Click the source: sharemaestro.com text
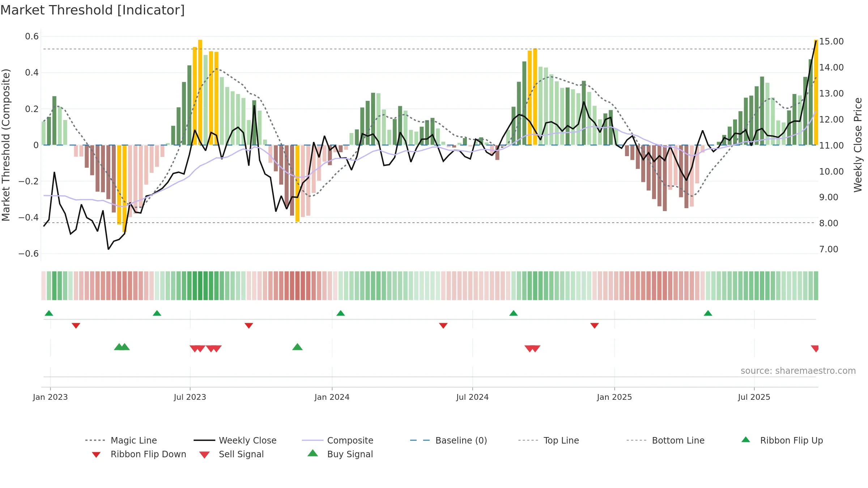Image resolution: width=868 pixels, height=488 pixels. pyautogui.click(x=798, y=371)
